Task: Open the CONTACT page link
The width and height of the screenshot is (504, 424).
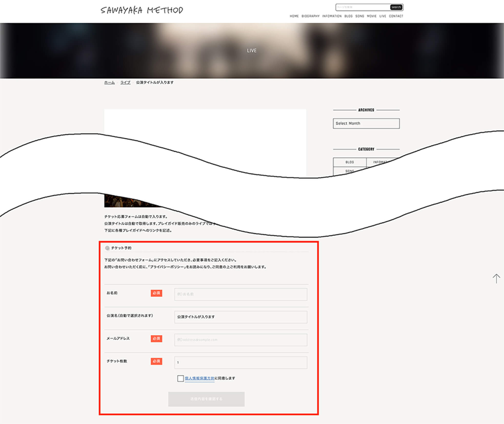Action: click(x=396, y=16)
